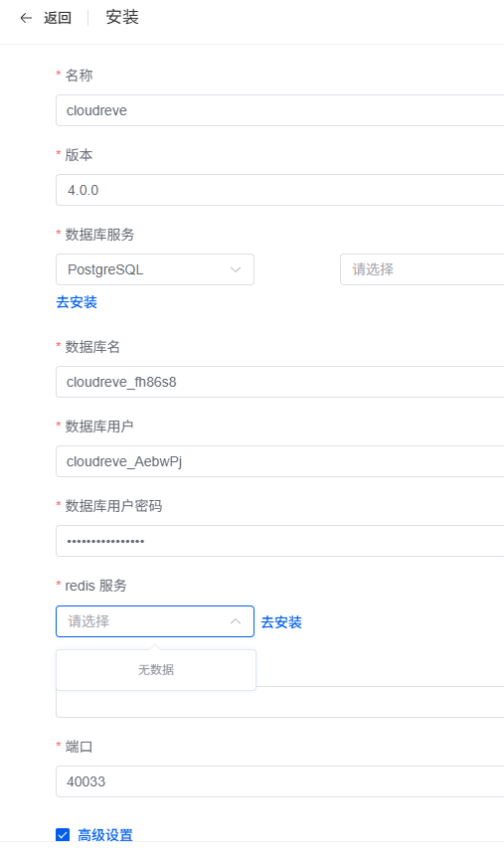Click the 返回 text link
Image resolution: width=504 pixels, height=860 pixels.
[x=58, y=18]
